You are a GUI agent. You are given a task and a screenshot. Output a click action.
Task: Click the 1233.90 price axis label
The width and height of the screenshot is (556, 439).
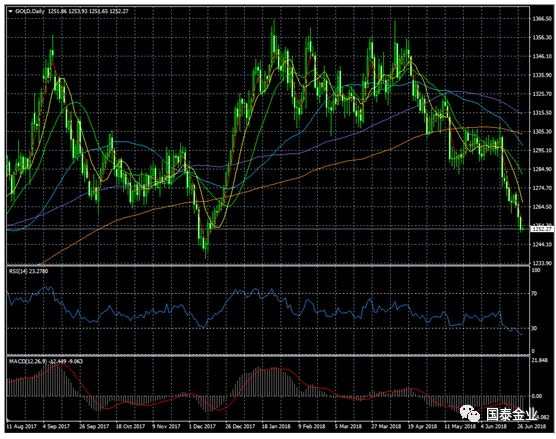point(541,263)
